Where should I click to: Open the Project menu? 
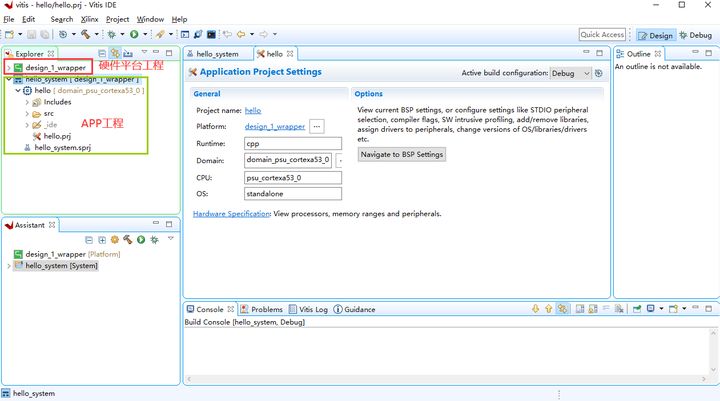118,19
